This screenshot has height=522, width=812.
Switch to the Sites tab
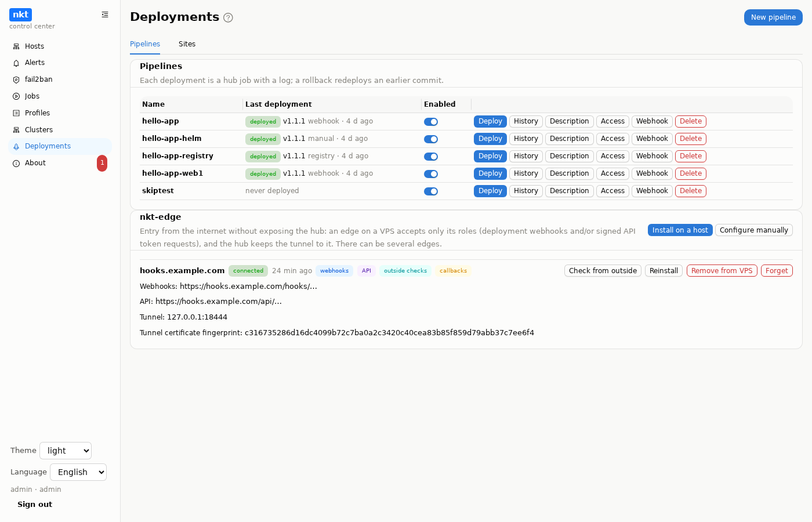pyautogui.click(x=187, y=44)
